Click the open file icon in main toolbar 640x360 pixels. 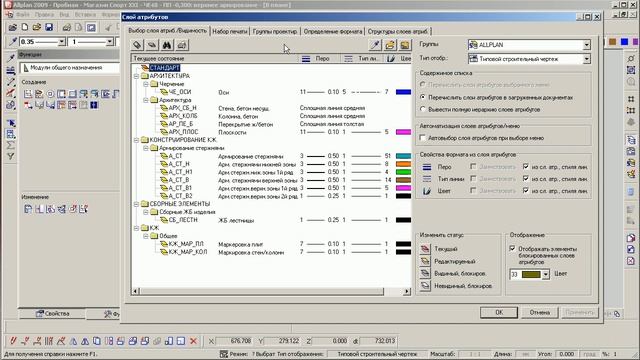point(37,27)
